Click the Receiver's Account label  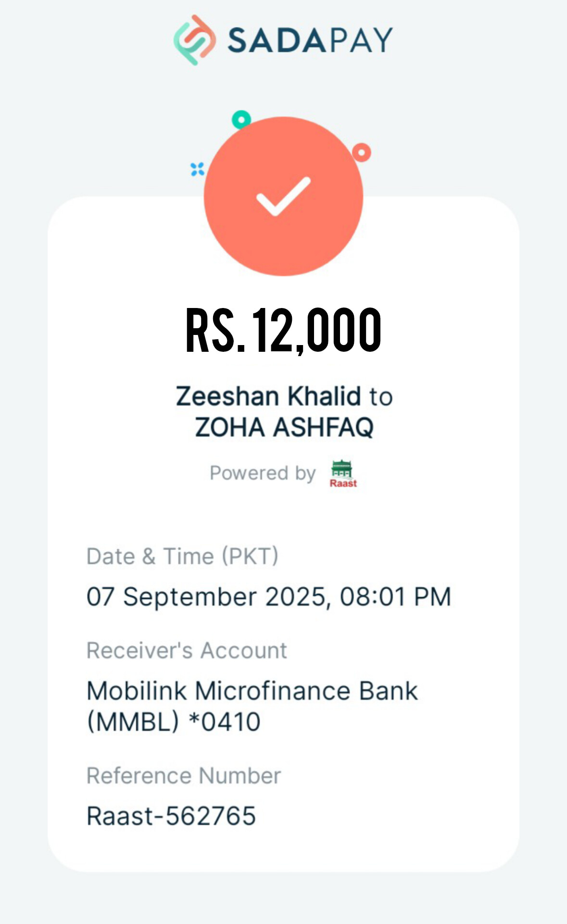click(x=187, y=651)
